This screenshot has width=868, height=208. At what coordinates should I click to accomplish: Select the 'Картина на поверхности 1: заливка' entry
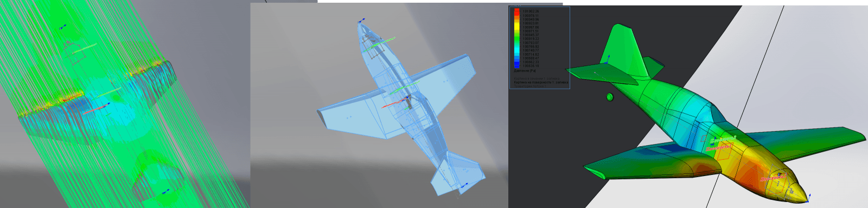pyautogui.click(x=541, y=82)
